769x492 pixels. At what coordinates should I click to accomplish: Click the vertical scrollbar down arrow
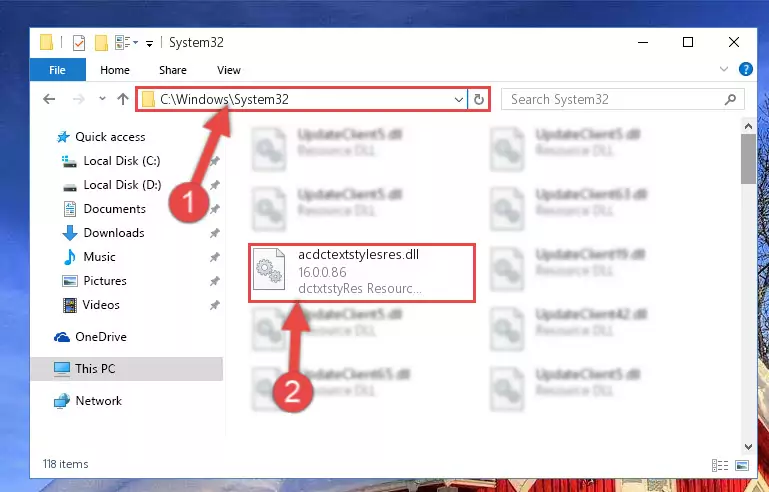point(748,447)
